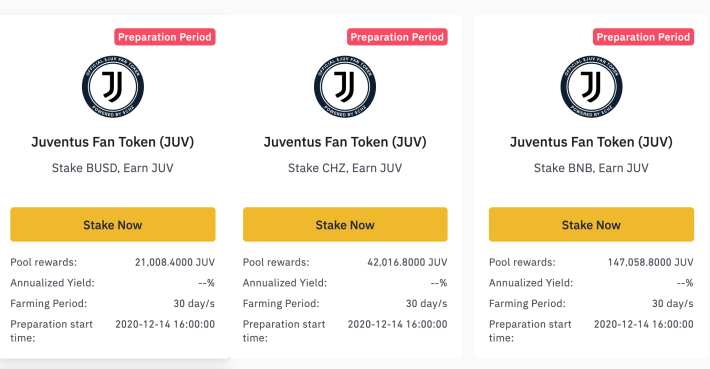Open the Juventus Fan Token title in BUSD card

113,142
